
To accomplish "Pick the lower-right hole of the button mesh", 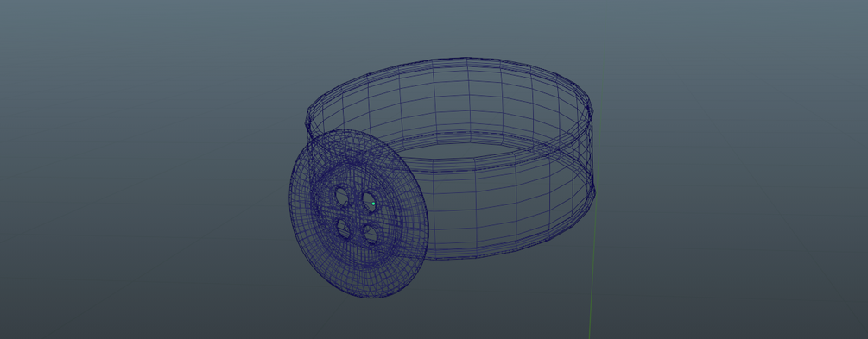I will coord(371,235).
